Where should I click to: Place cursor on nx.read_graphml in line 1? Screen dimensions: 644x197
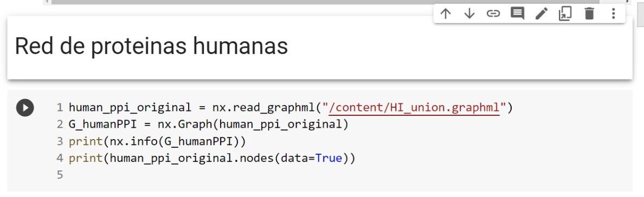(263, 108)
